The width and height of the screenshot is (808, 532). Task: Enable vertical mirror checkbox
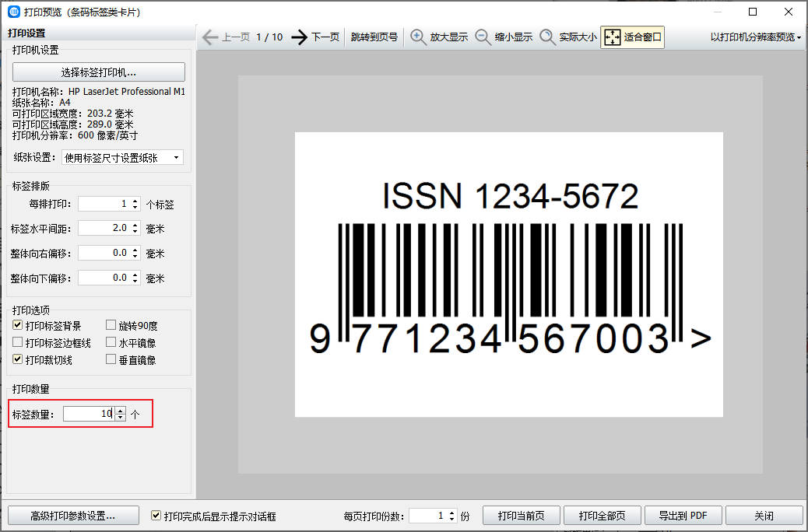(111, 359)
